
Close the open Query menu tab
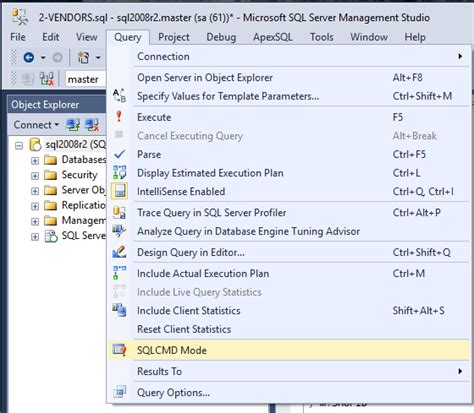(x=128, y=37)
